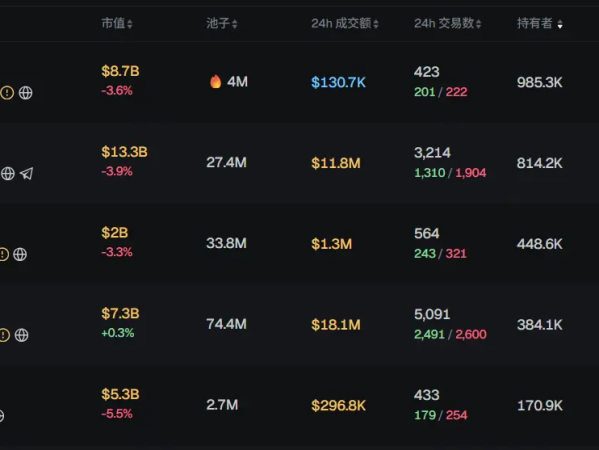Click sell count 222
This screenshot has height=450, width=599.
(x=457, y=92)
